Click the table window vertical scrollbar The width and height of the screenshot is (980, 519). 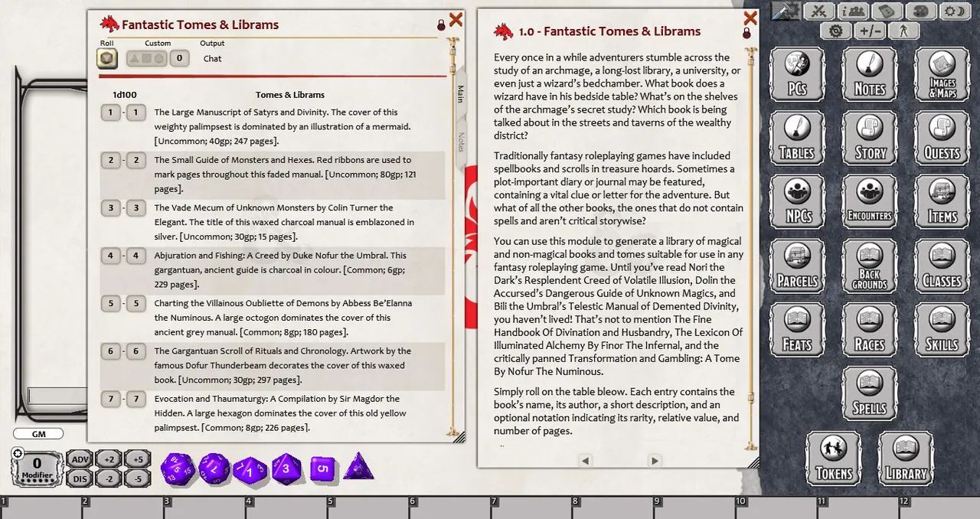click(452, 237)
